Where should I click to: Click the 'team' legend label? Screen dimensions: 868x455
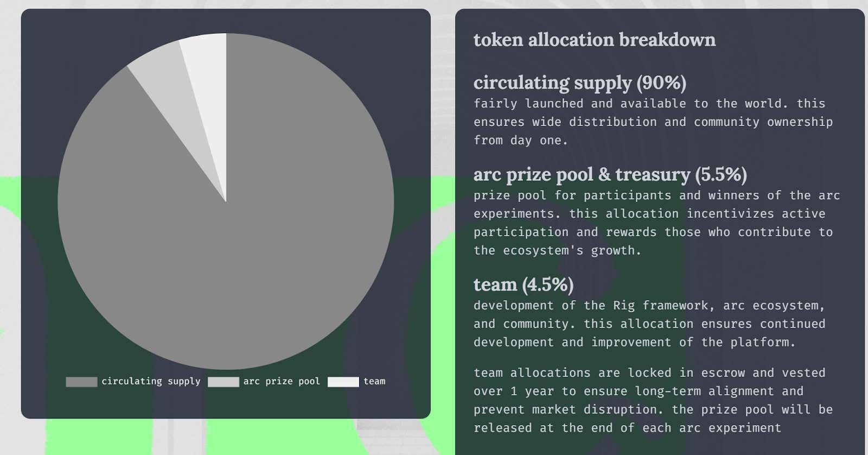point(374,382)
